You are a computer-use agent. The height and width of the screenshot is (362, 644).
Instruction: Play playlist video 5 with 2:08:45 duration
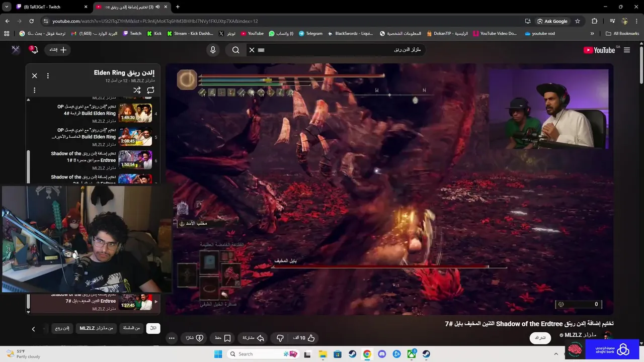click(135, 136)
